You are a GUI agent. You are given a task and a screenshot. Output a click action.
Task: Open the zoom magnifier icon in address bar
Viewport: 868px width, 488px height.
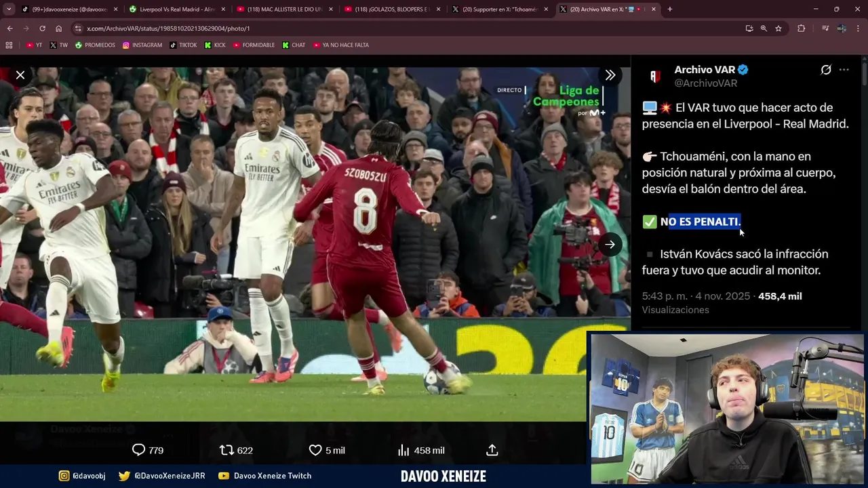[764, 28]
